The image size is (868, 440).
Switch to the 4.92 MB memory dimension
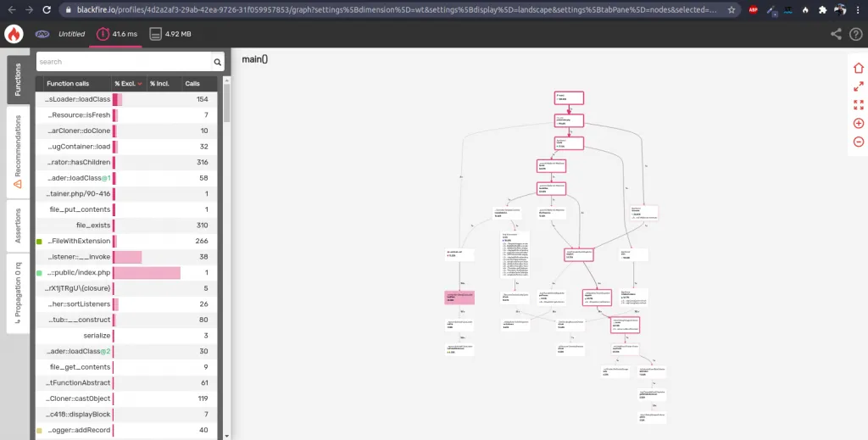(170, 34)
